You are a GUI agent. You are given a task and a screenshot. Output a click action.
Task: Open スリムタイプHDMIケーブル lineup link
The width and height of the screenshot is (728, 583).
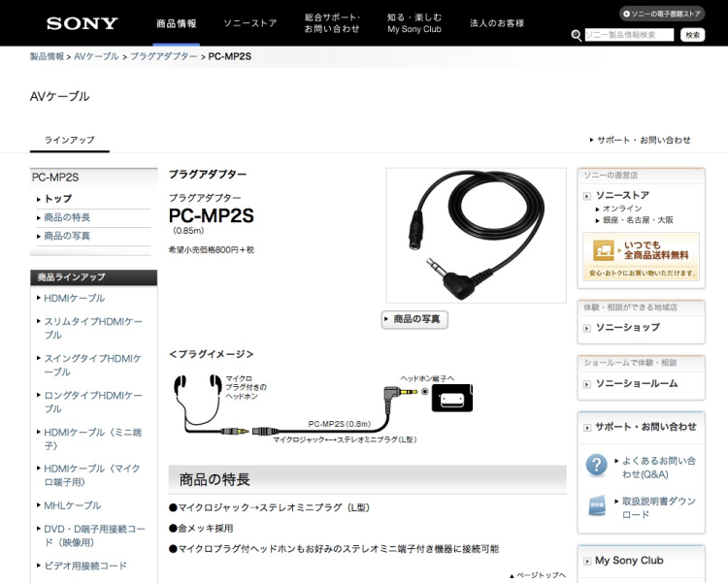(x=93, y=328)
